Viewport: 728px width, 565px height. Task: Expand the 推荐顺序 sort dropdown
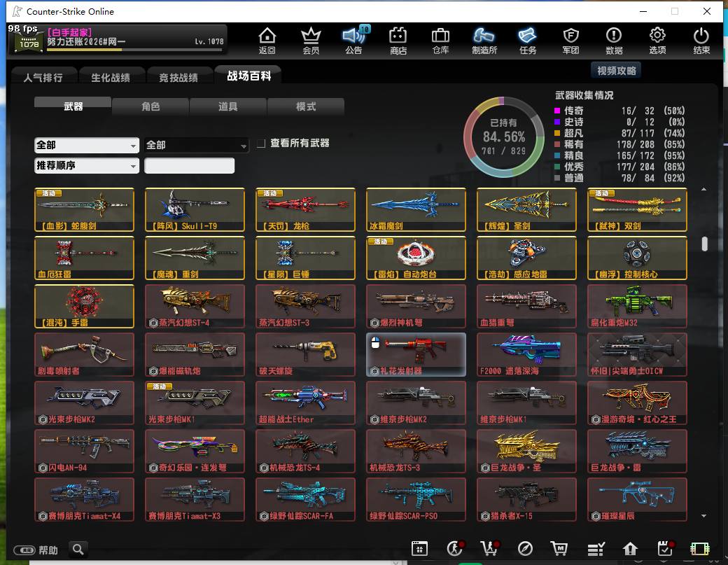point(87,166)
